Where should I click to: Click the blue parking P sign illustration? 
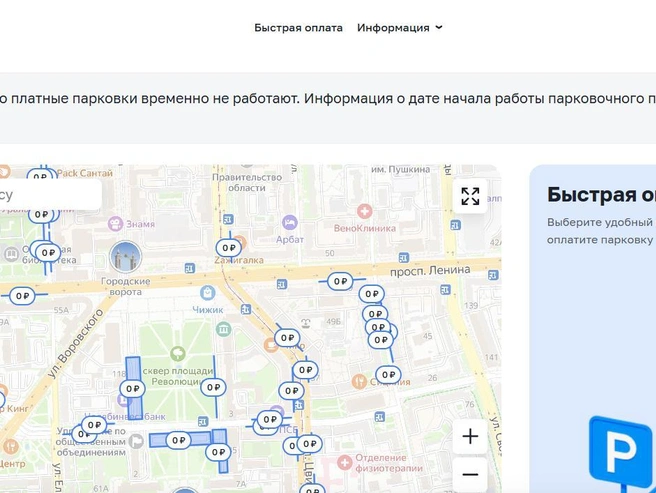click(x=621, y=454)
